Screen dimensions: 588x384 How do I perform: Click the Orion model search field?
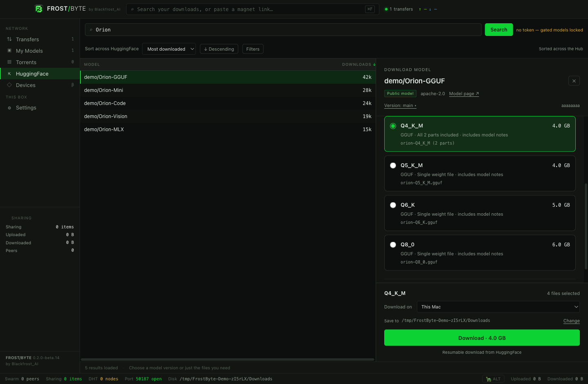tap(283, 30)
